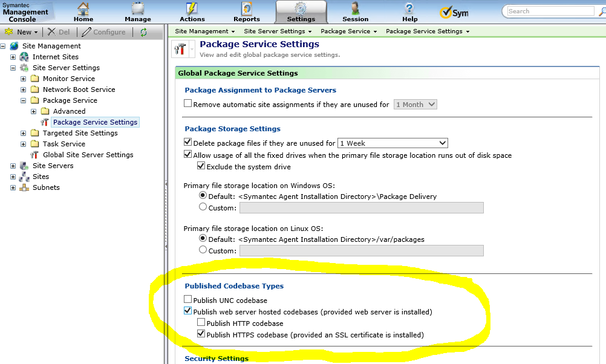Collapse the Package Service node

coord(23,100)
